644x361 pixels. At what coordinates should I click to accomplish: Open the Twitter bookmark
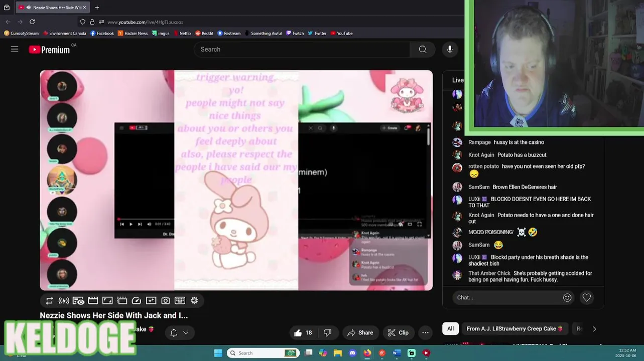click(x=317, y=33)
